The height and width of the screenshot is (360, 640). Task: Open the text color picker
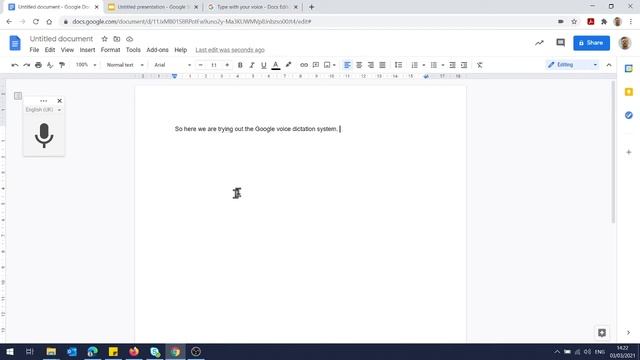coord(276,65)
